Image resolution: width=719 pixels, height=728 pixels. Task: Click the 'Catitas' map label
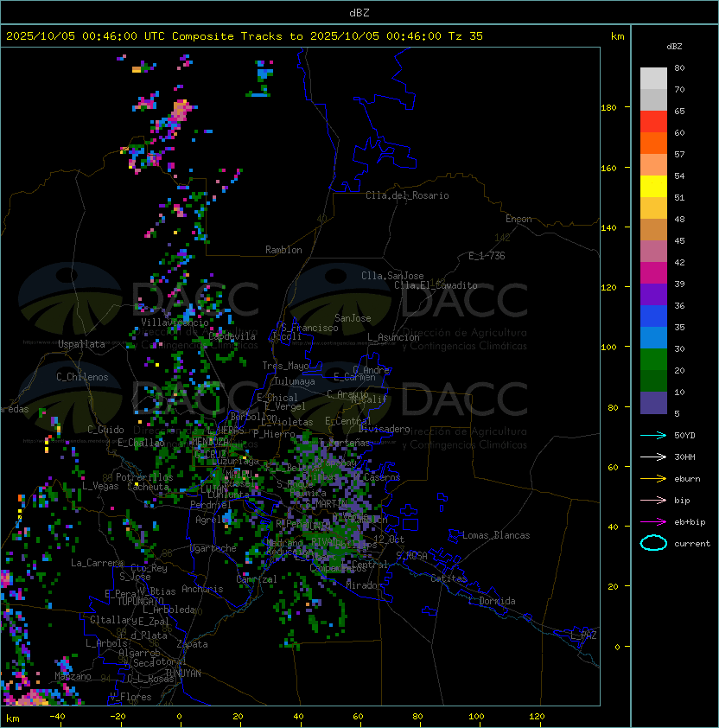pyautogui.click(x=449, y=578)
